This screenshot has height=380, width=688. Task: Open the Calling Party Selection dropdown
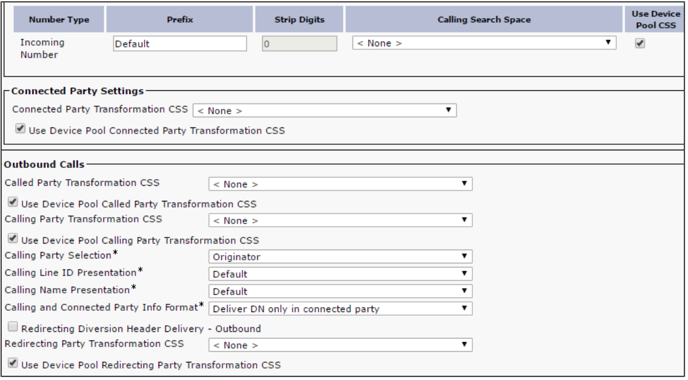coord(340,256)
